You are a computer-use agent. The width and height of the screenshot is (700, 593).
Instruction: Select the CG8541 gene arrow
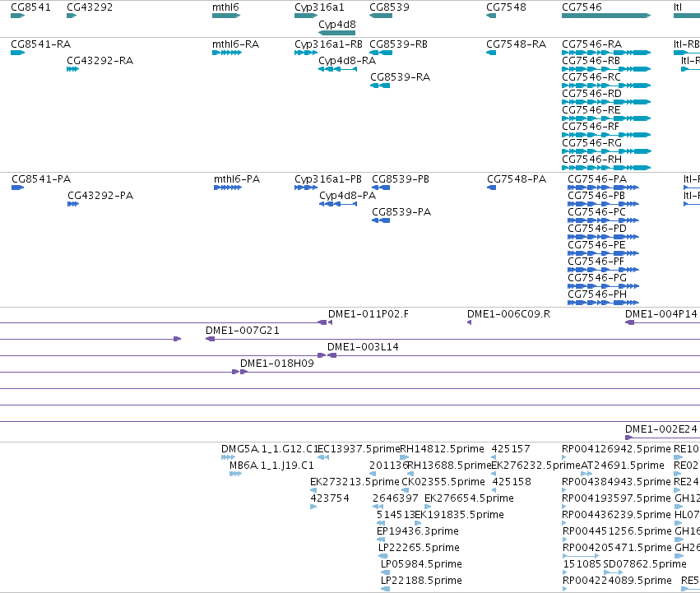(x=17, y=16)
